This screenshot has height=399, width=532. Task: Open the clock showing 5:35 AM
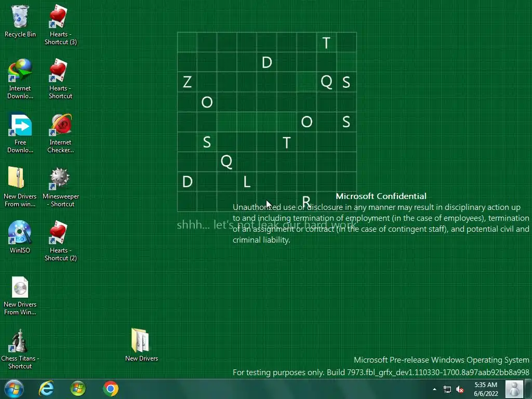[x=486, y=389]
